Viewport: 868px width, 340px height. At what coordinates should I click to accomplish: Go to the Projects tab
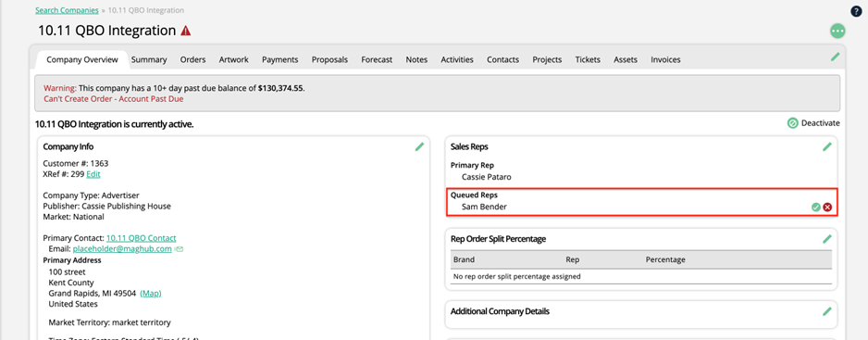[x=547, y=60]
